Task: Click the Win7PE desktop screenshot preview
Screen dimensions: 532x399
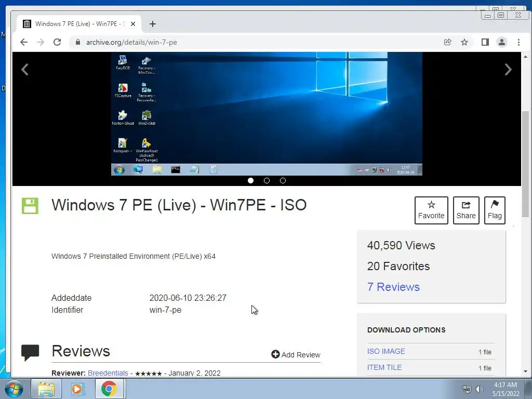Action: click(267, 114)
